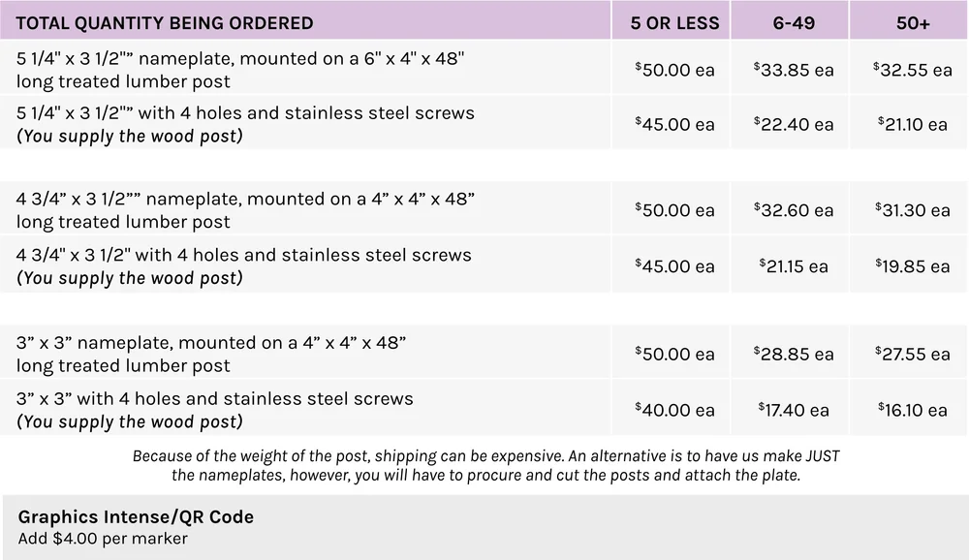Image resolution: width=969 pixels, height=560 pixels.
Task: Click the $21.15 ea price cell
Action: [x=794, y=265]
